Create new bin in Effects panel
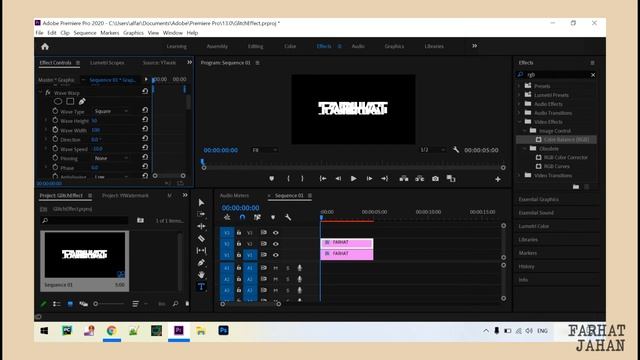640x360 pixels. point(576,187)
